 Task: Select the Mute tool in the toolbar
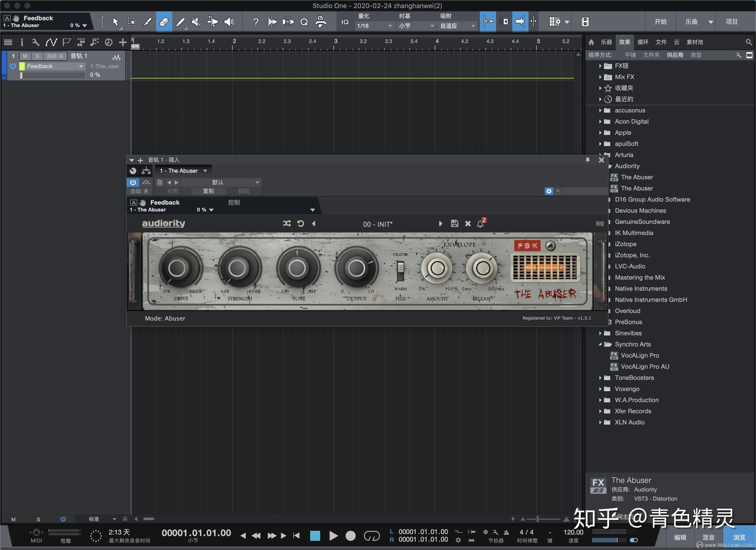tap(196, 22)
